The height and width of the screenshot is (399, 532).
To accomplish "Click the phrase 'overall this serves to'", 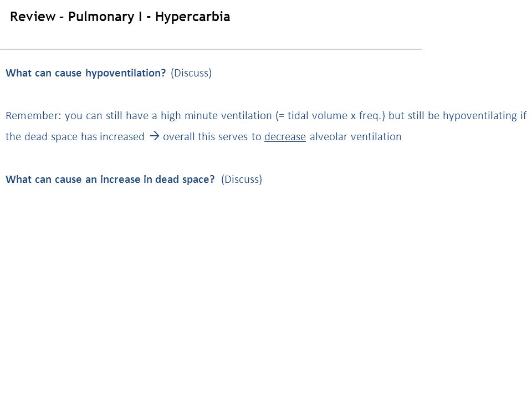I will coord(212,137).
